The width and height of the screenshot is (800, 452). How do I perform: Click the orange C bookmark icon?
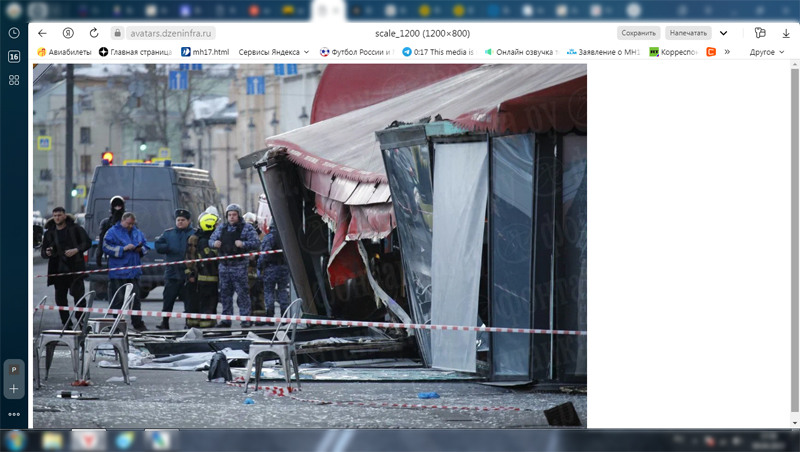click(711, 52)
